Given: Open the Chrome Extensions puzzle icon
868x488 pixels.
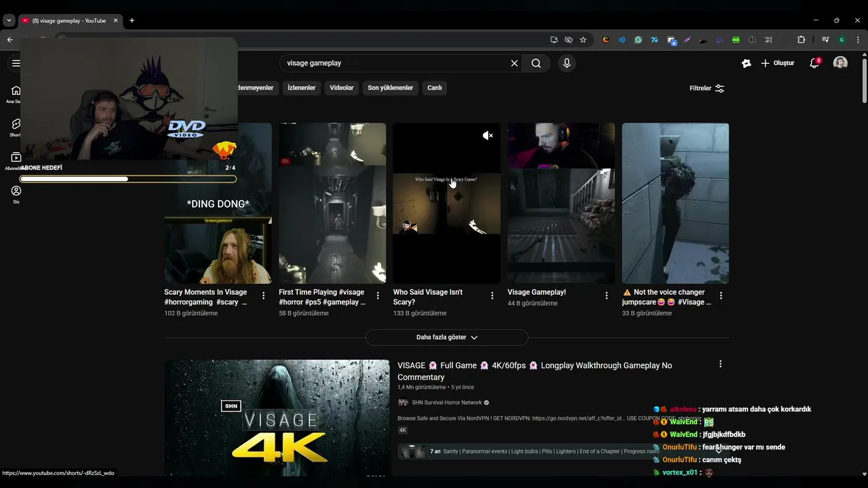Looking at the screenshot, I should pyautogui.click(x=801, y=40).
